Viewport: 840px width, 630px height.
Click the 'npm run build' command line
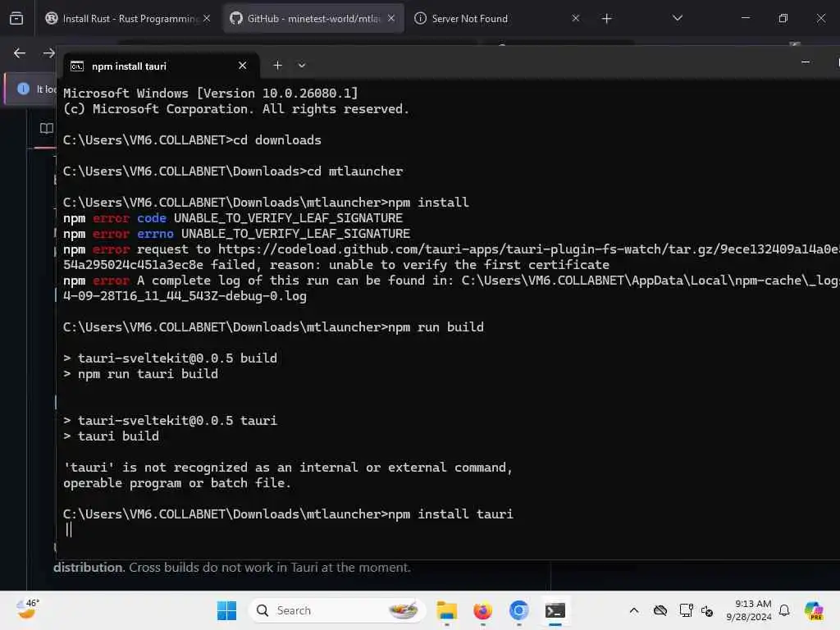(273, 327)
